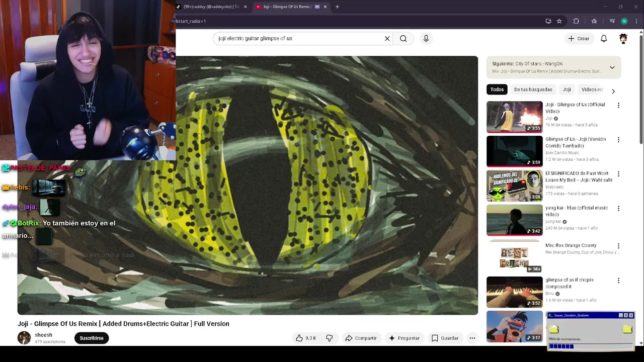Viewport: 644px width, 362px height.
Task: Close the Joji YouTube browser tab
Action: 325,7
